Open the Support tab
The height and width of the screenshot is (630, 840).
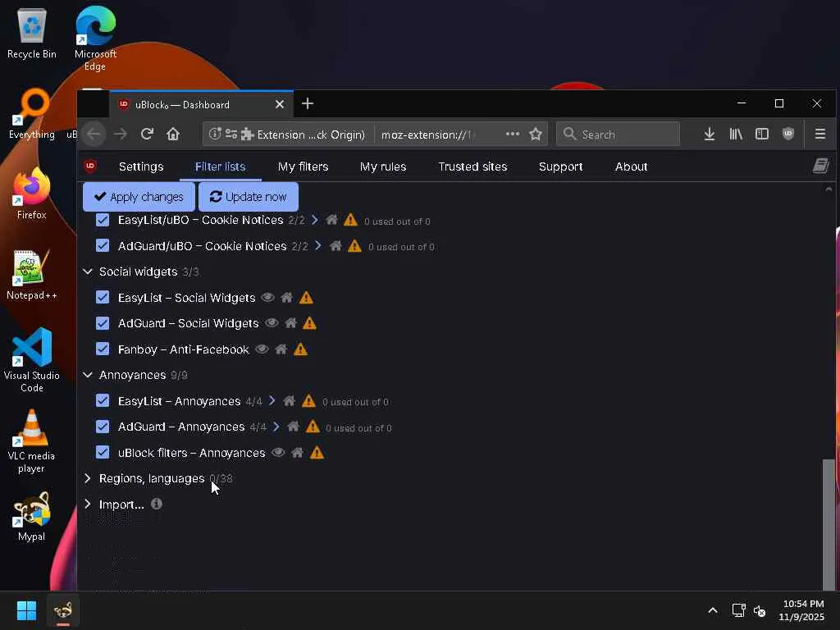pyautogui.click(x=560, y=167)
